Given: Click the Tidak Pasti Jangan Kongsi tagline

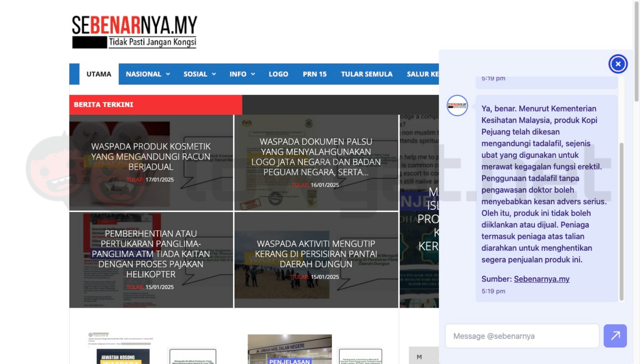Looking at the screenshot, I should tap(153, 42).
